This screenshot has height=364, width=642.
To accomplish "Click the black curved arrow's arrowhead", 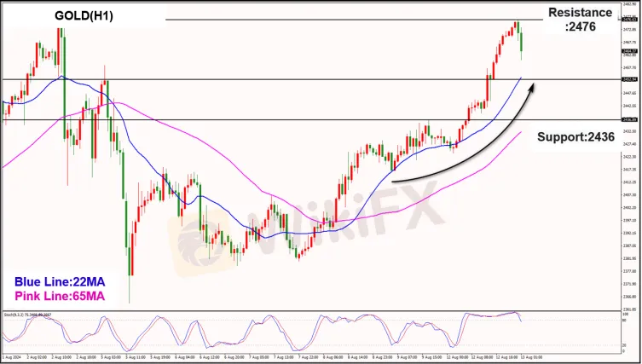I will (534, 85).
